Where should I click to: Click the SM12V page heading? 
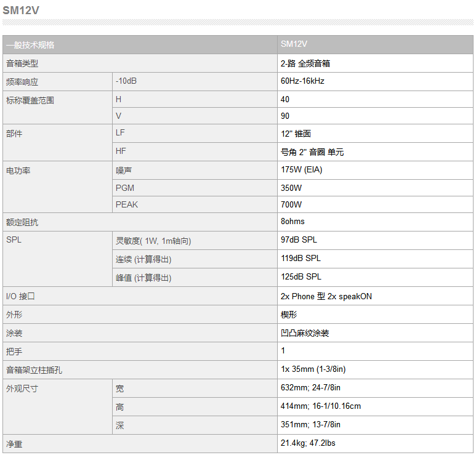click(x=21, y=10)
